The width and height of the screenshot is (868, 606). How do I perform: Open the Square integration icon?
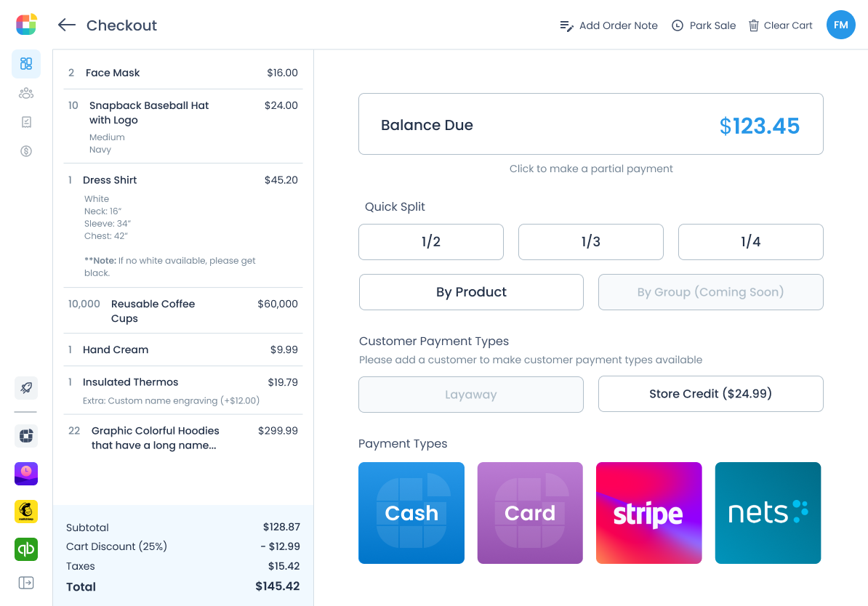point(25,435)
